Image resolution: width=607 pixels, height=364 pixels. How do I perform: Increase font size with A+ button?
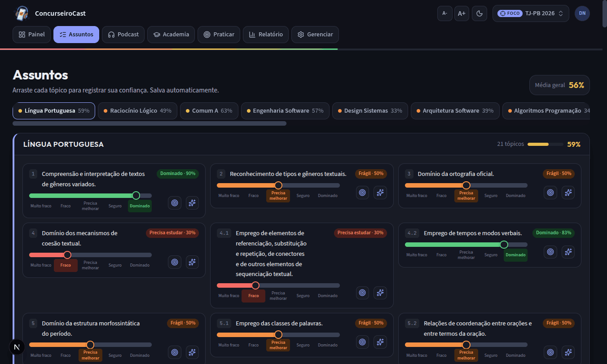(x=462, y=13)
